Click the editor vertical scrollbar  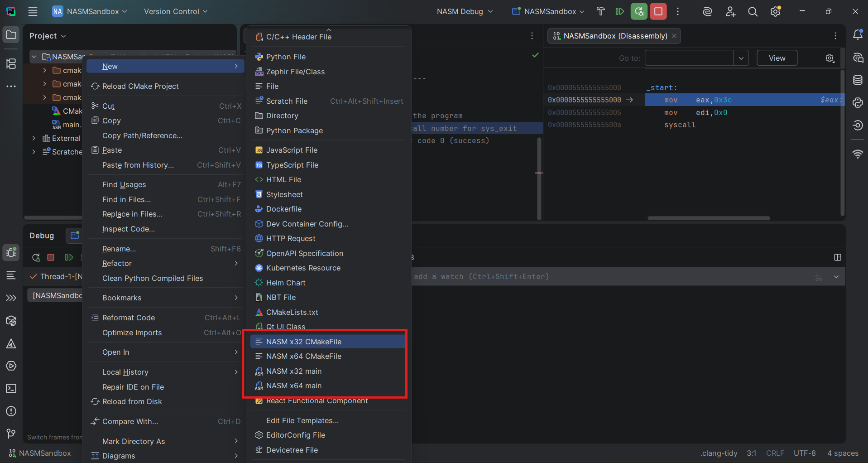[x=539, y=178]
